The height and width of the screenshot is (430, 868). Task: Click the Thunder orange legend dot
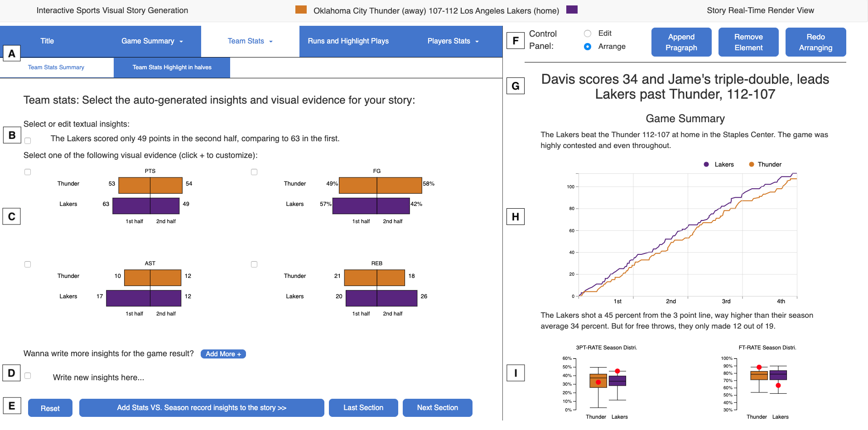coord(751,164)
